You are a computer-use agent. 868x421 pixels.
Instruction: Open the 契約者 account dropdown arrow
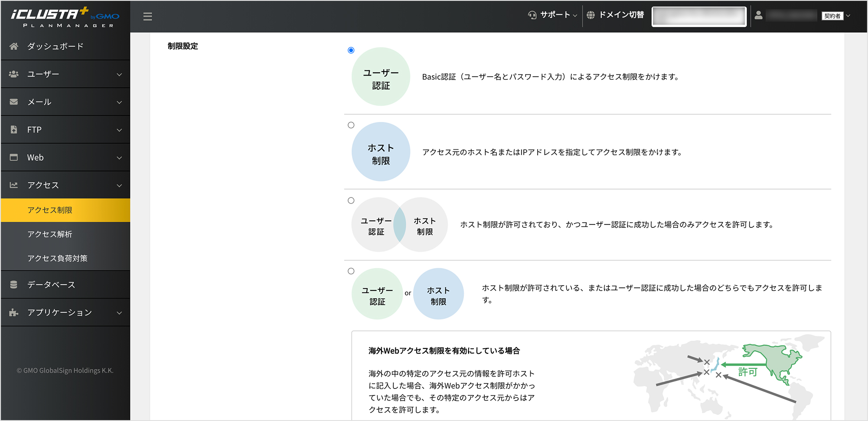pos(848,16)
